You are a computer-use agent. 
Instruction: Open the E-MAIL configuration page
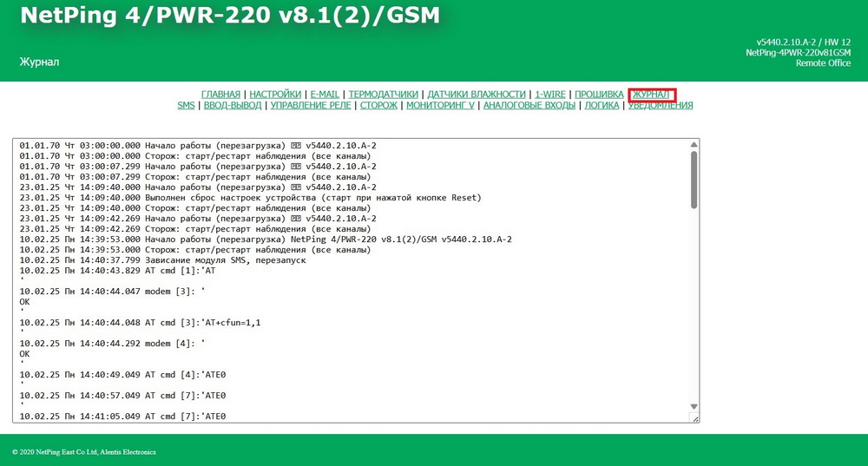click(x=325, y=94)
